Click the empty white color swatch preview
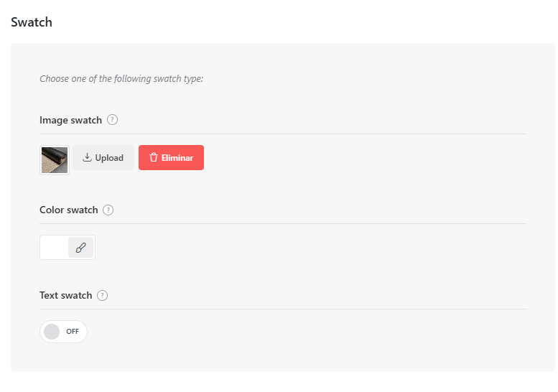 click(x=54, y=247)
